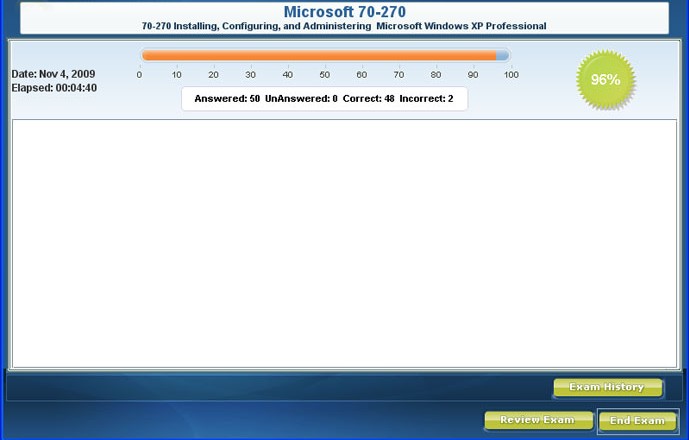Click the 'Date: Nov 4, 2009' text
This screenshot has width=689, height=440.
[53, 74]
